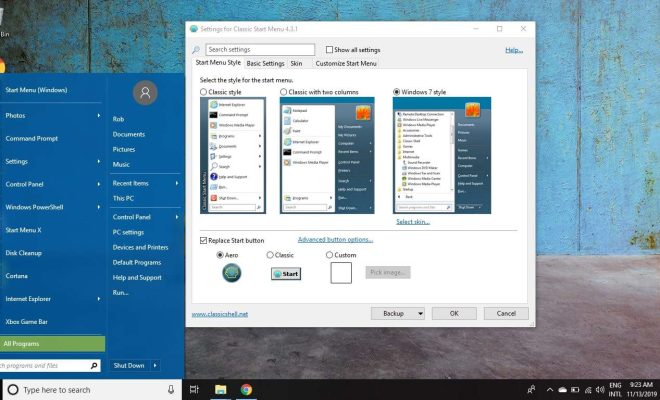Click the OK button
This screenshot has width=660, height=400.
pyautogui.click(x=454, y=314)
